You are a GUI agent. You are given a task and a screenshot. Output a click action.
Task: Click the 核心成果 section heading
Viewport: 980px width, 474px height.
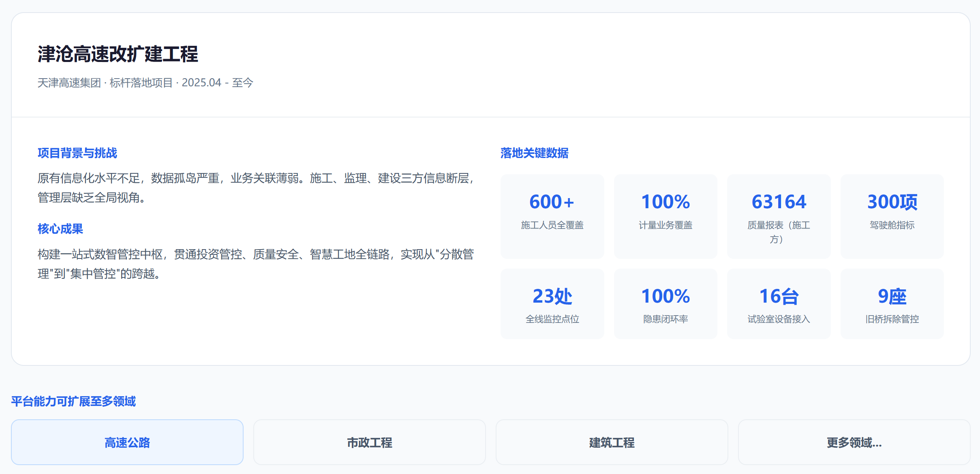click(60, 229)
